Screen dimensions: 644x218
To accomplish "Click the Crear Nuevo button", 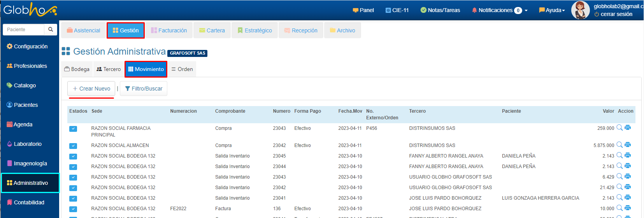I will (91, 89).
